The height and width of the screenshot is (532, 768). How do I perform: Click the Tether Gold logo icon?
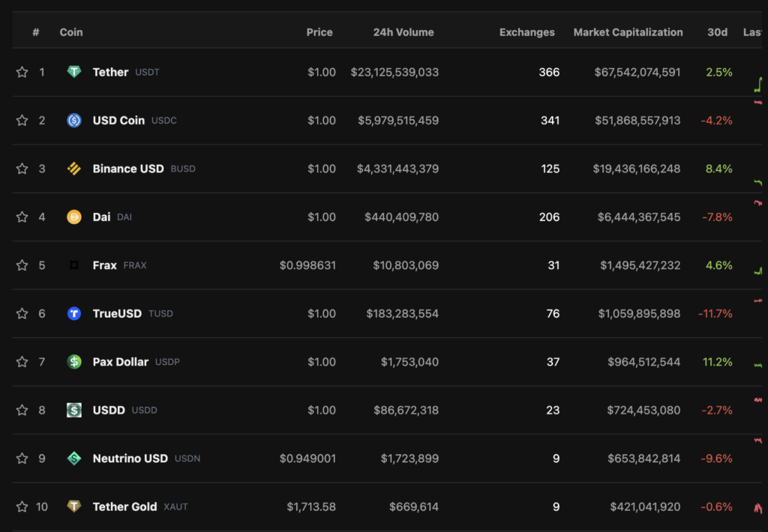pyautogui.click(x=74, y=507)
